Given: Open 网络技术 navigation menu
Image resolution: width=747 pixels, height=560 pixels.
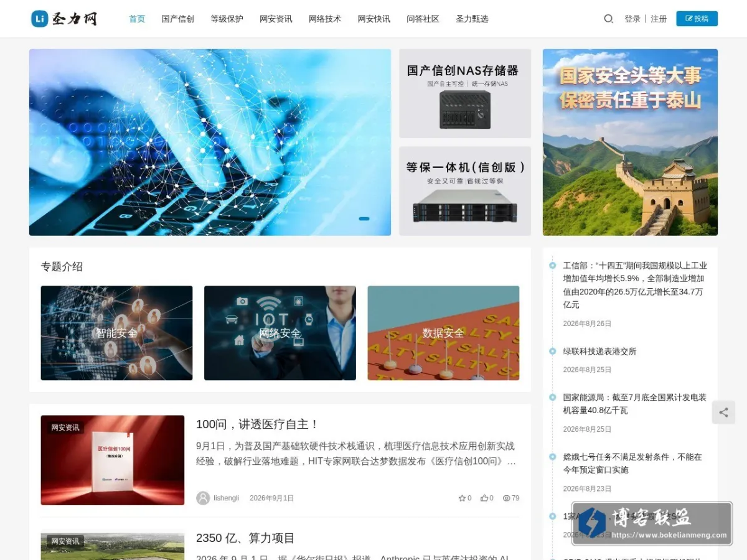Looking at the screenshot, I should 325,19.
